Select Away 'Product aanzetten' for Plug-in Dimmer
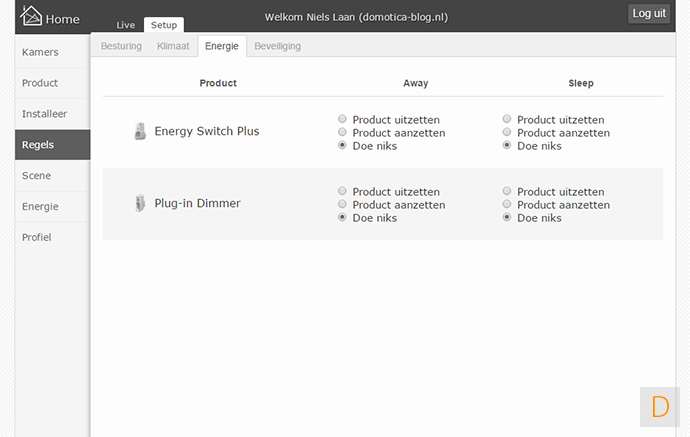This screenshot has height=437, width=690. point(344,205)
